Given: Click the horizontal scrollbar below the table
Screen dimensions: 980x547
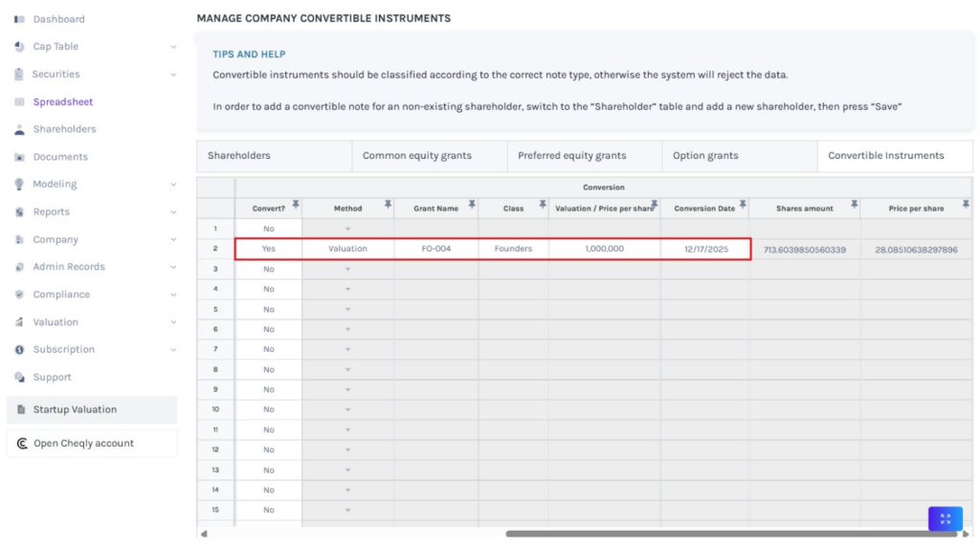Looking at the screenshot, I should coord(718,533).
